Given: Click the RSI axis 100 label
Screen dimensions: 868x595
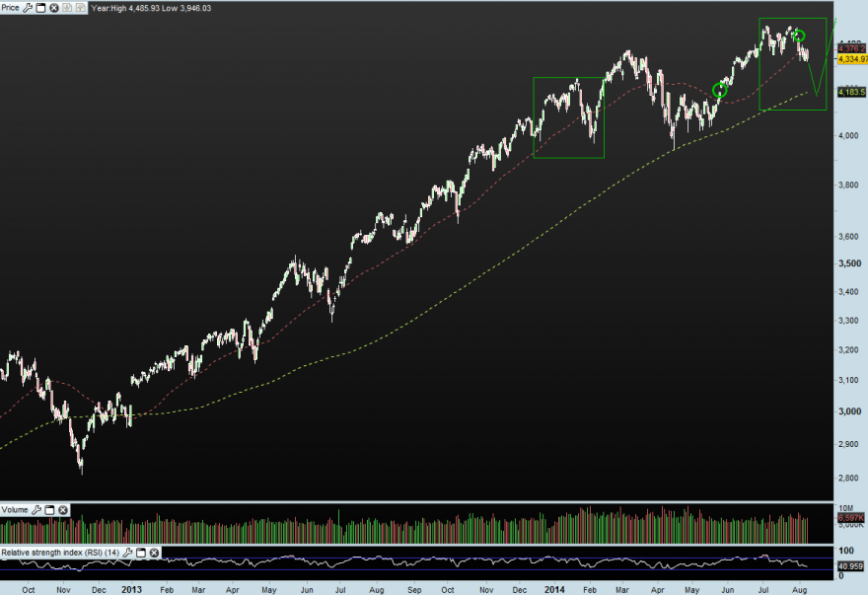Looking at the screenshot, I should click(846, 551).
